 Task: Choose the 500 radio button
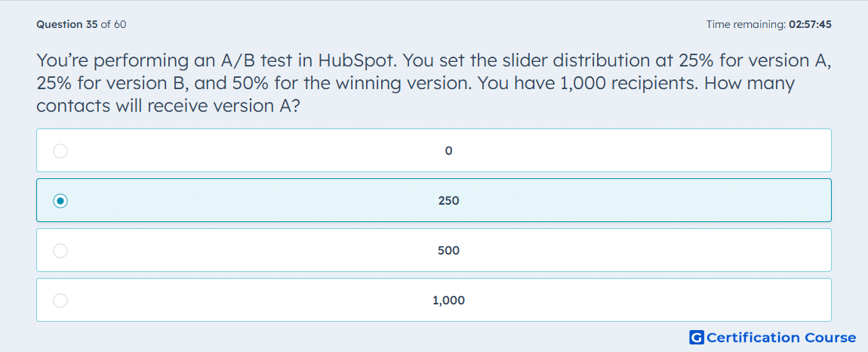pos(60,251)
